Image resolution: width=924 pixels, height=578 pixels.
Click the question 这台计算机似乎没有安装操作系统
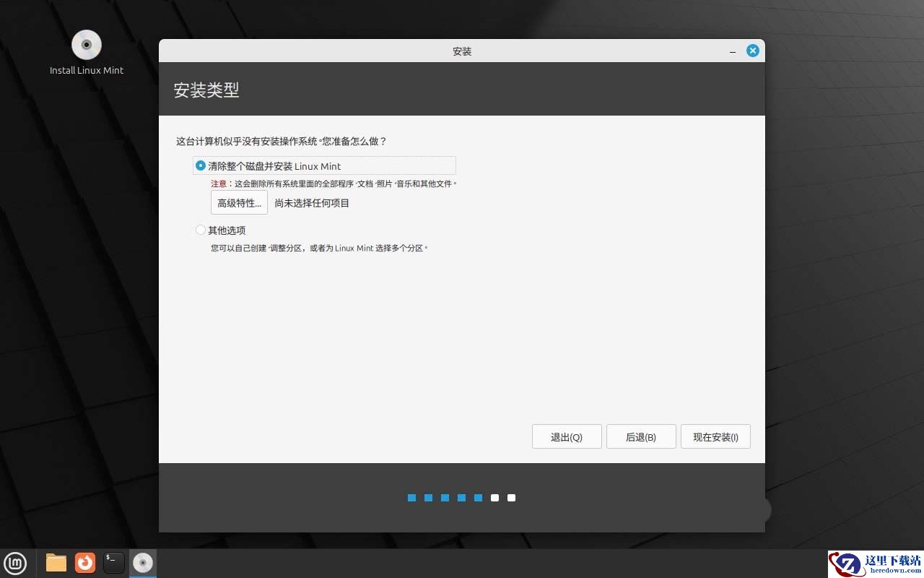(282, 141)
